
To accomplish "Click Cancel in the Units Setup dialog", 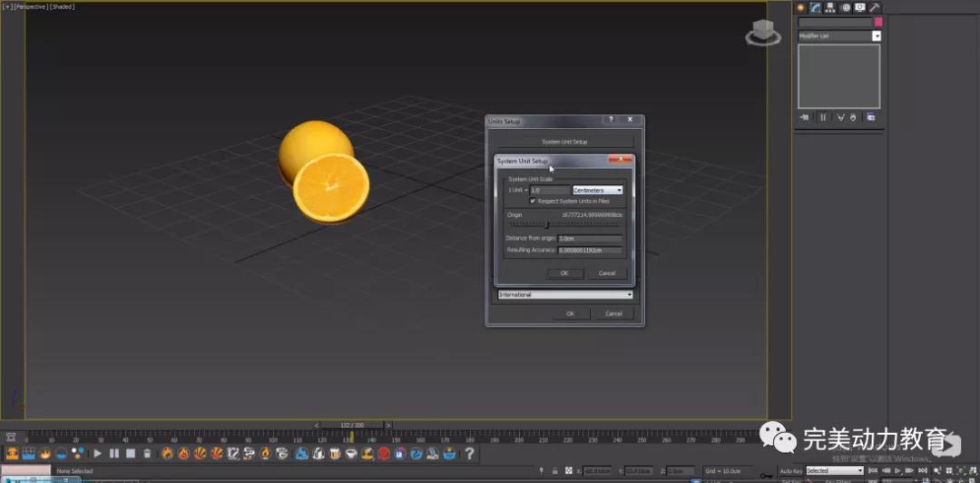I will click(613, 313).
